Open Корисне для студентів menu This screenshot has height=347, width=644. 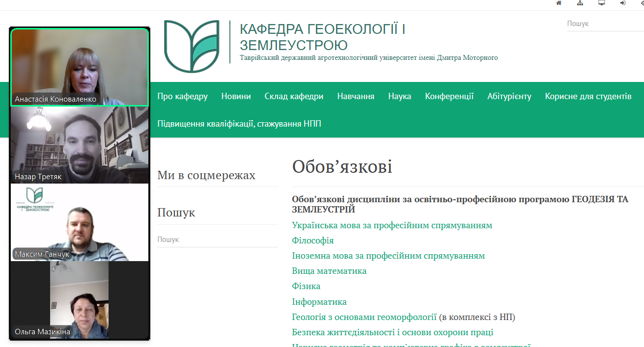point(588,96)
